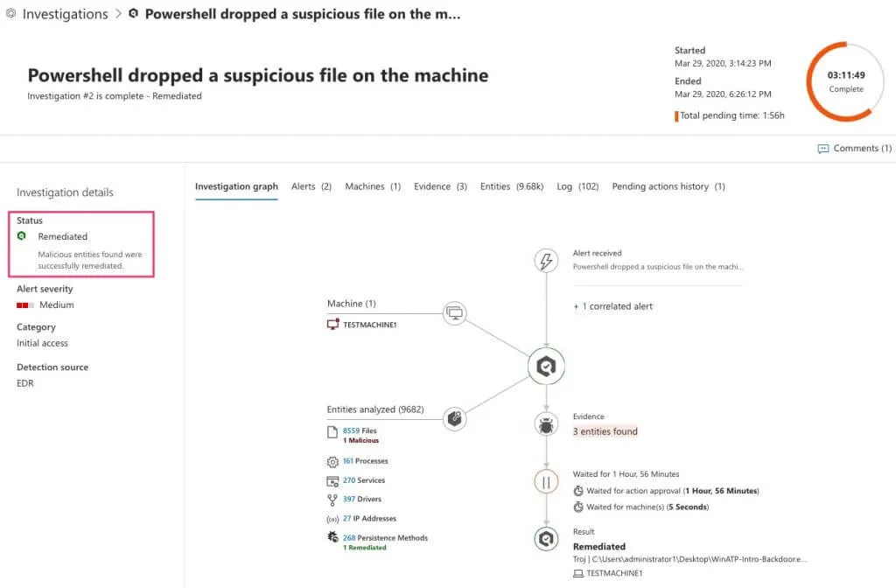Viewport: 896px width, 588px height.
Task: Open the 8559 Files link
Action: (360, 430)
